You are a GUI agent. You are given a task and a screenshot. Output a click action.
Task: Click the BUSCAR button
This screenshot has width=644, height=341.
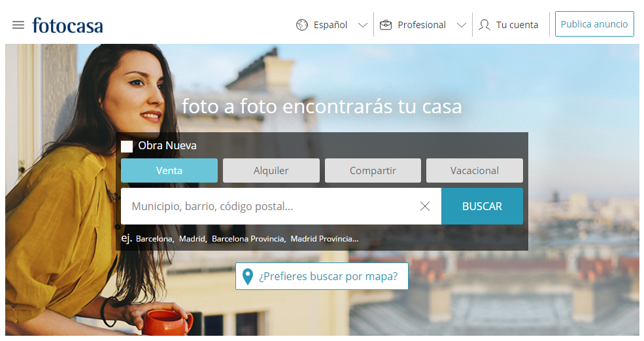(x=482, y=206)
